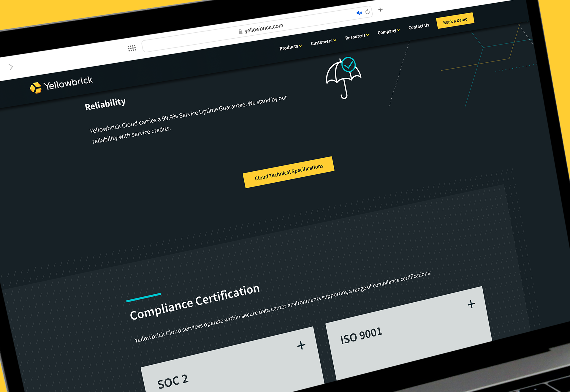
Task: Open the Contact Us page
Action: (419, 26)
